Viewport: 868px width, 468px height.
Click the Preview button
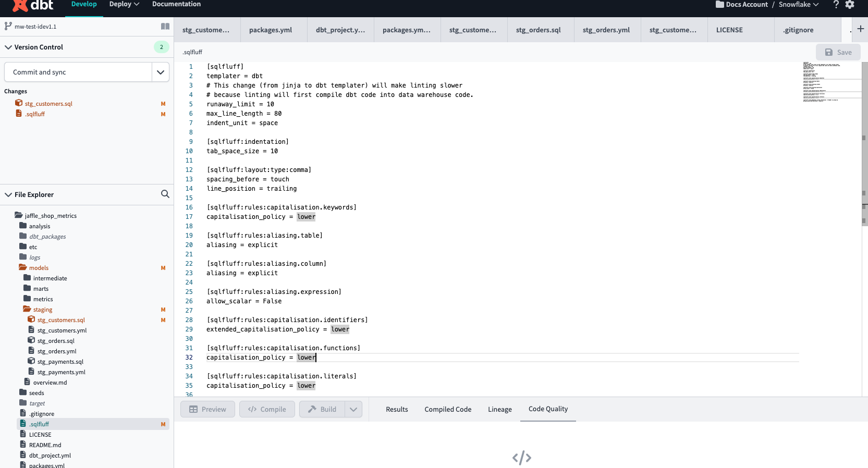[x=207, y=409]
